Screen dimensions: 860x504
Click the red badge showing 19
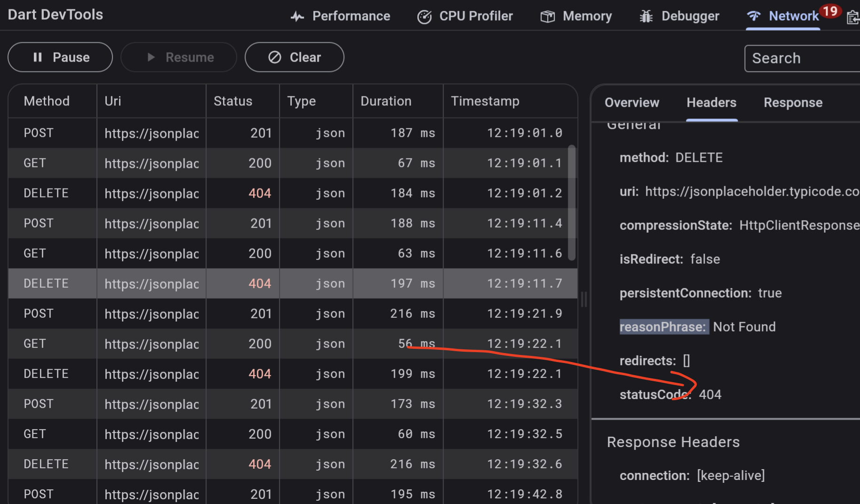click(x=831, y=10)
